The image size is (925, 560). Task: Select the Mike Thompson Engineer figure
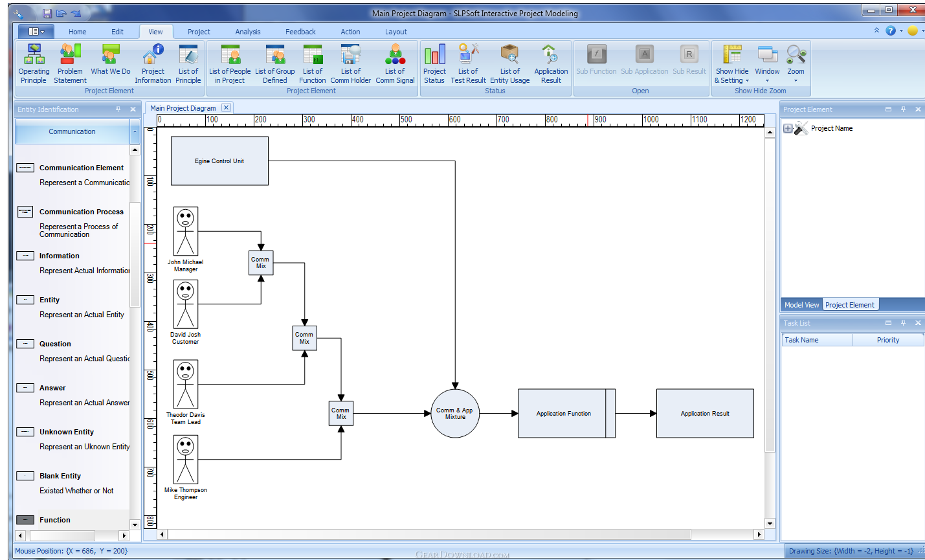tap(186, 460)
